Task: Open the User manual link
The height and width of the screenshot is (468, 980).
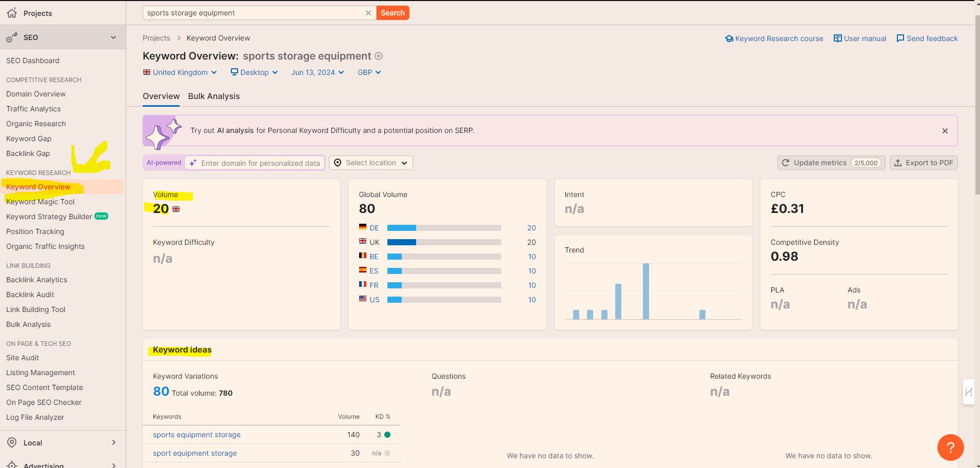Action: tap(860, 38)
